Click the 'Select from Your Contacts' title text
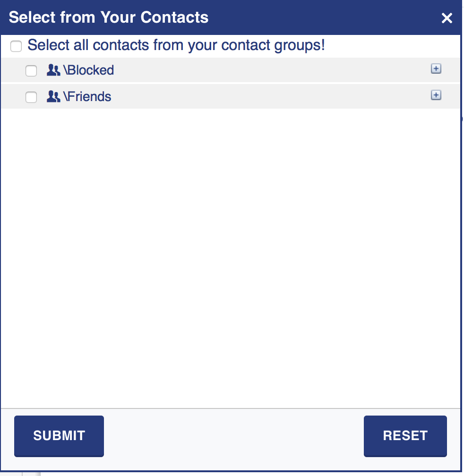 click(109, 17)
